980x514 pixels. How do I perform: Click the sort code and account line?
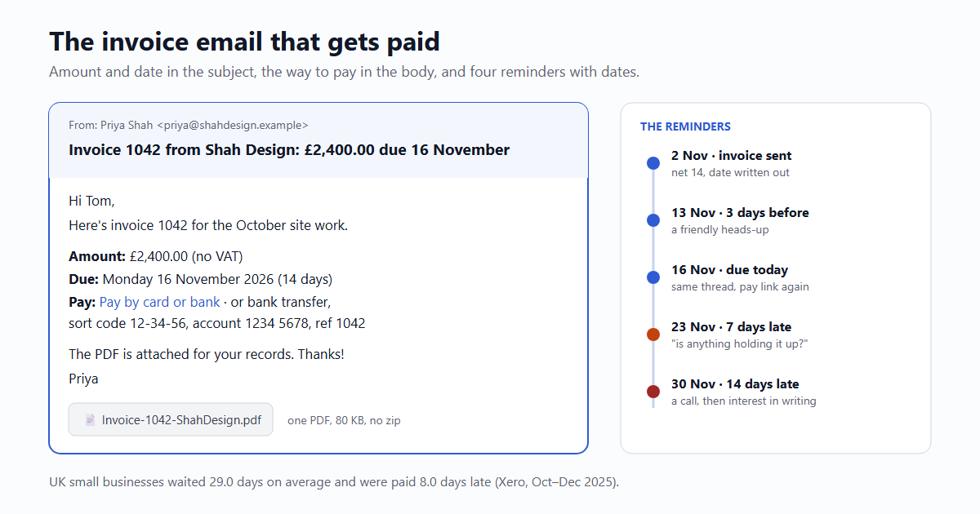[217, 323]
